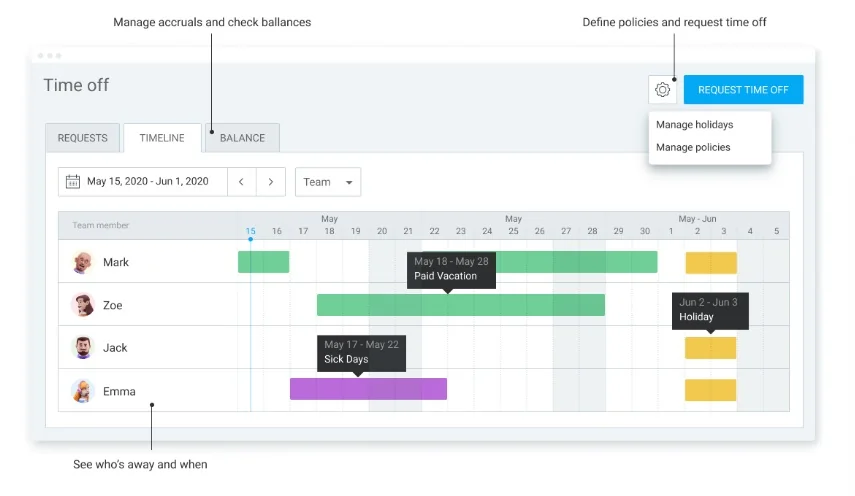Advance to next date range arrow
Image resolution: width=855 pixels, height=496 pixels.
(x=270, y=182)
